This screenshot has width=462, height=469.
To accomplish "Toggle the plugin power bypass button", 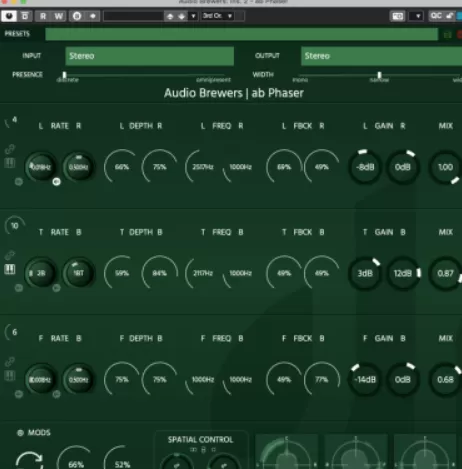I will (9, 16).
